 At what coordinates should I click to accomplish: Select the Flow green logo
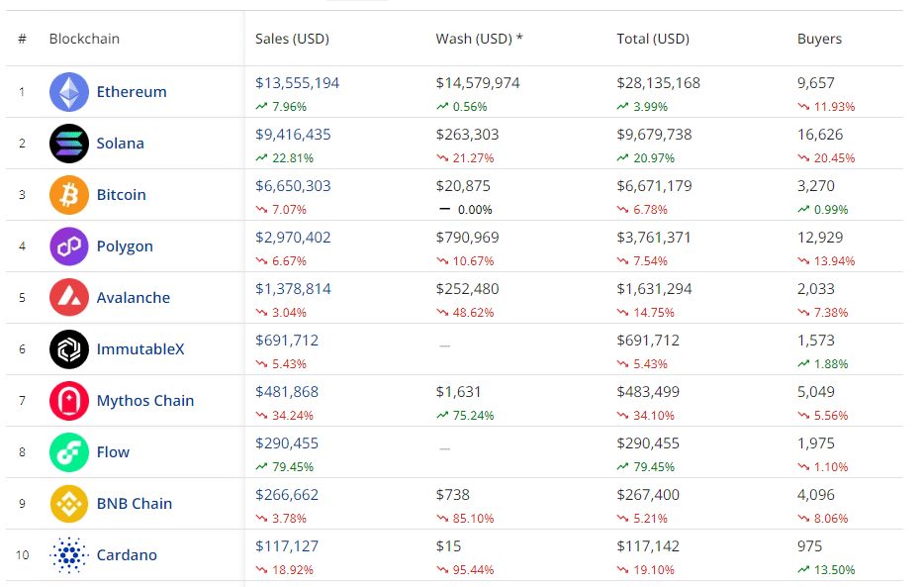click(x=67, y=451)
